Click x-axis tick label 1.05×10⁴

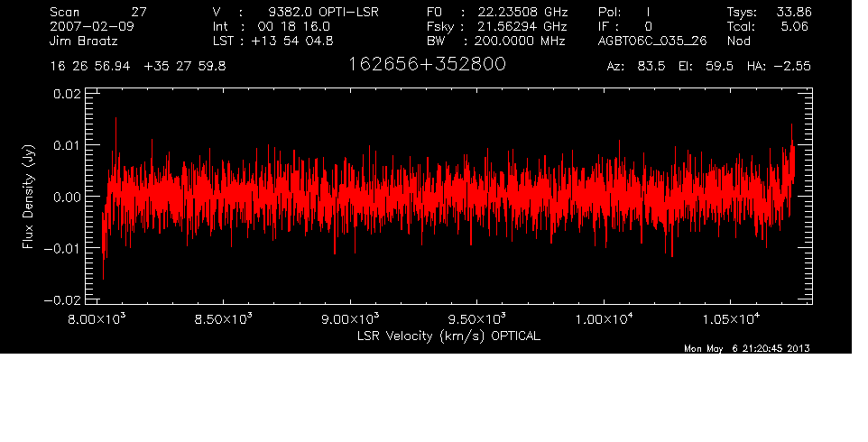(731, 319)
